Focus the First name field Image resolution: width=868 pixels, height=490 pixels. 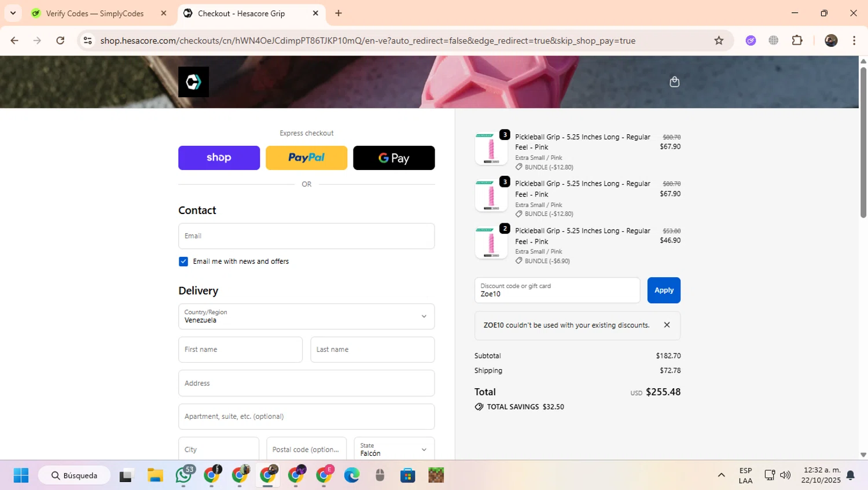(x=240, y=350)
